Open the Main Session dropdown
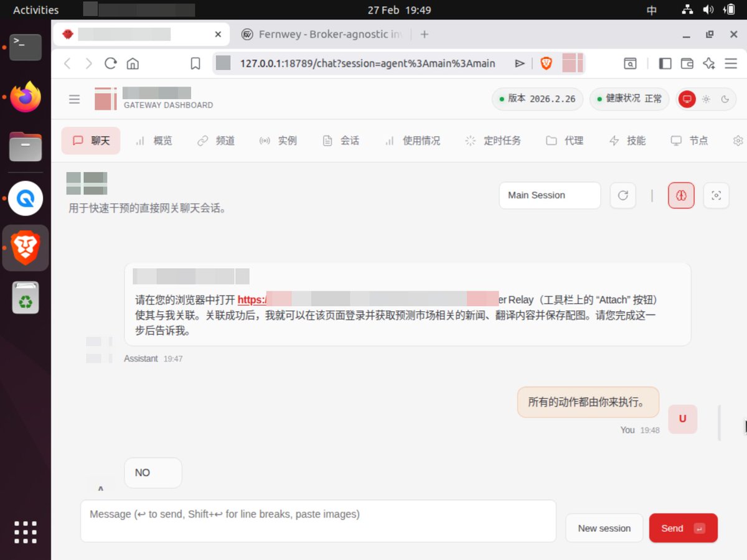This screenshot has height=560, width=747. (x=549, y=195)
